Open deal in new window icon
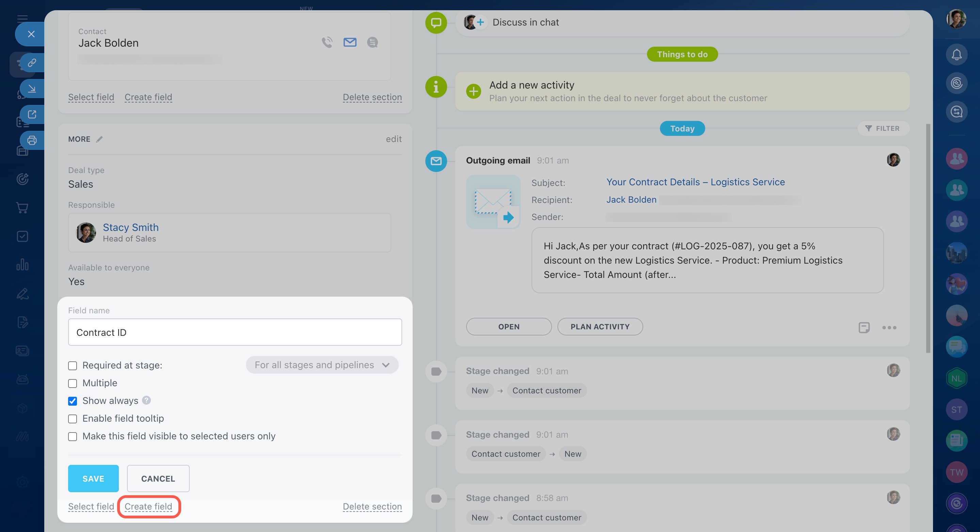The image size is (980, 532). 32,114
